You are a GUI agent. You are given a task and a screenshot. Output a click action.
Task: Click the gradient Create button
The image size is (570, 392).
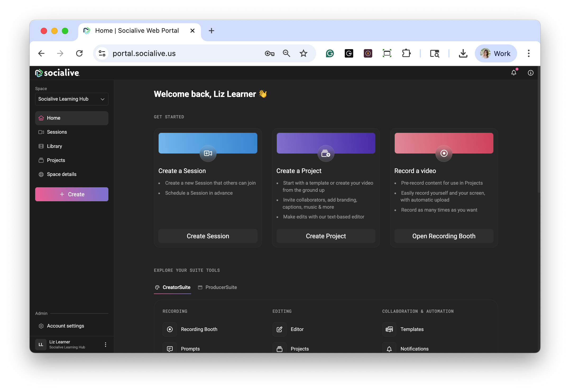point(72,194)
